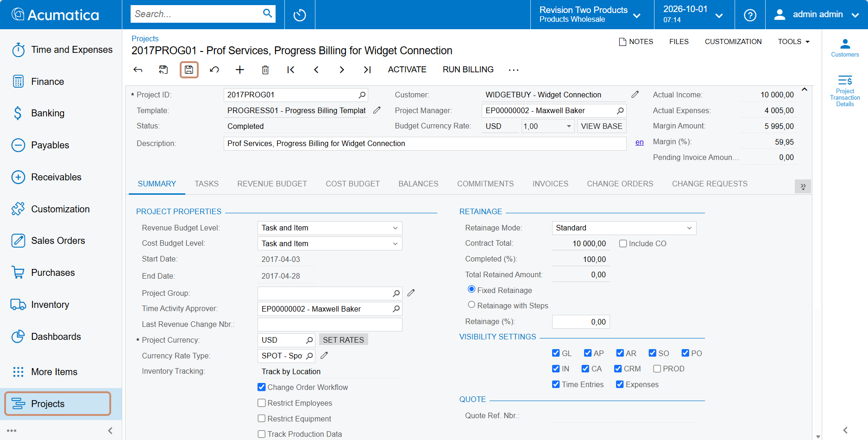Open the Help question mark icon
868x440 pixels.
[x=750, y=15]
